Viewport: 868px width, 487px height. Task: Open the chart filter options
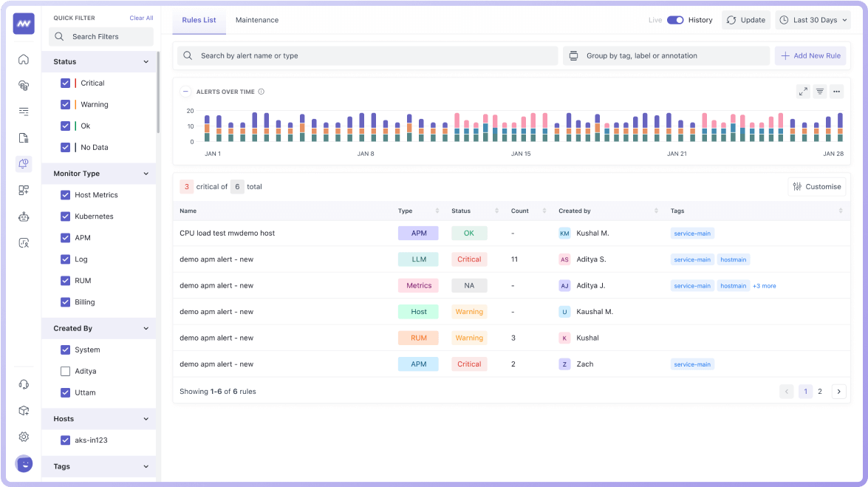820,91
